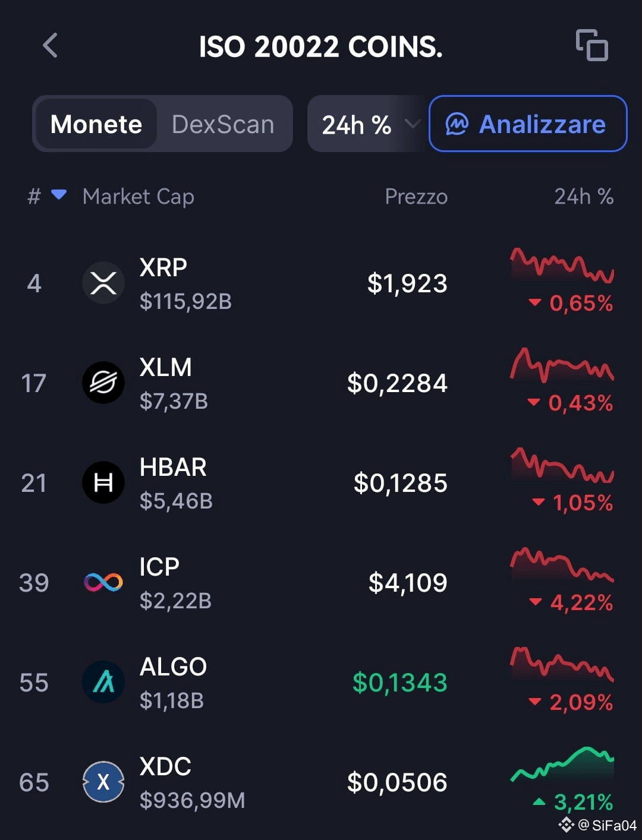Select the Monete tab
Image resolution: width=642 pixels, height=840 pixels.
point(97,124)
